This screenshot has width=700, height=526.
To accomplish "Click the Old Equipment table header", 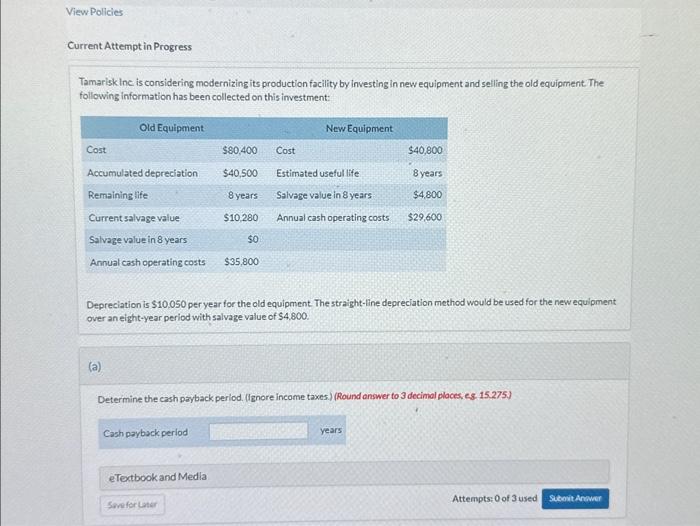I will pyautogui.click(x=171, y=128).
